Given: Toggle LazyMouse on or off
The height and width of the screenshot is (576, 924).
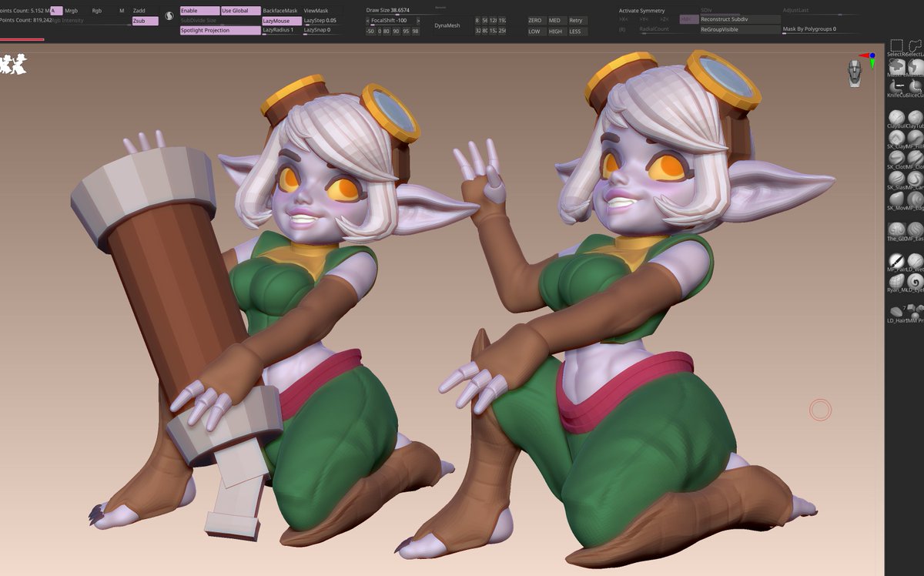Looking at the screenshot, I should pos(281,21).
